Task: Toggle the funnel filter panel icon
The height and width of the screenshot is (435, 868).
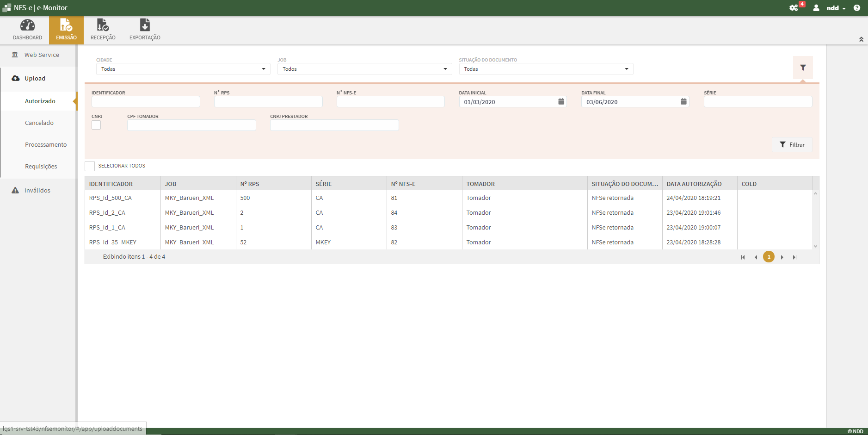Action: [x=803, y=68]
